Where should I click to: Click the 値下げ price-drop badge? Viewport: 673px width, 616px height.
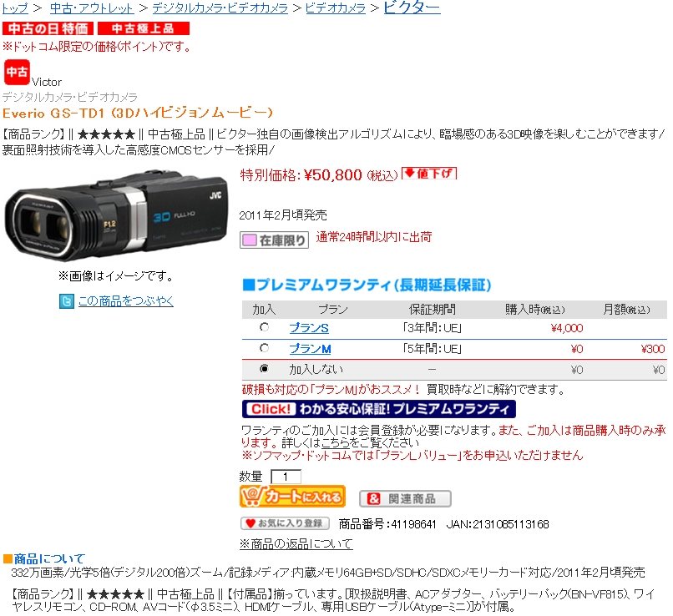coord(429,174)
